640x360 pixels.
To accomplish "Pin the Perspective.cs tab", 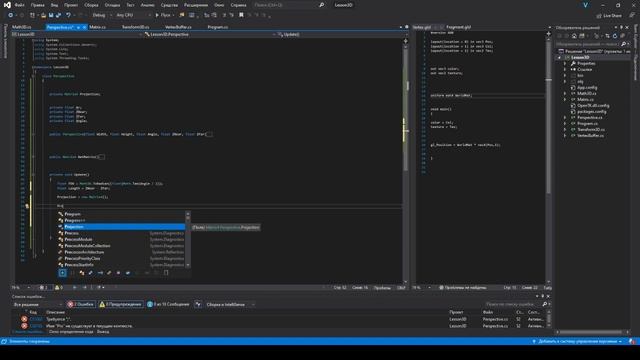I will pyautogui.click(x=78, y=27).
